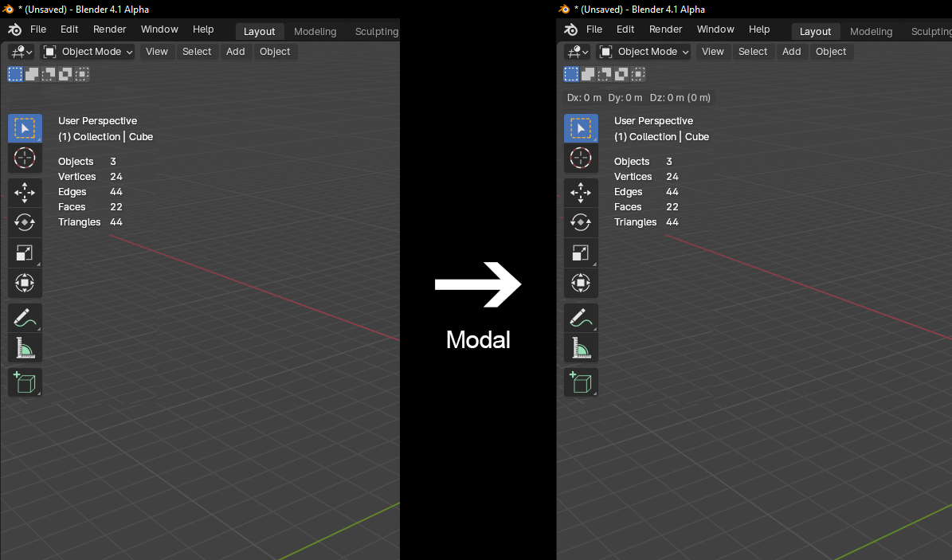Viewport: 952px width, 560px height.
Task: Select the Add Cube tool in left window
Action: tap(25, 382)
